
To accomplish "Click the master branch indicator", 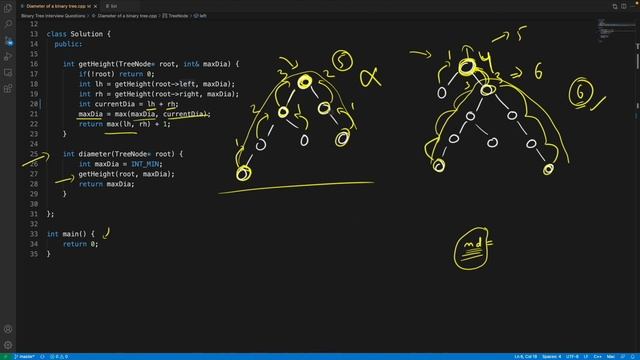I will 24,357.
